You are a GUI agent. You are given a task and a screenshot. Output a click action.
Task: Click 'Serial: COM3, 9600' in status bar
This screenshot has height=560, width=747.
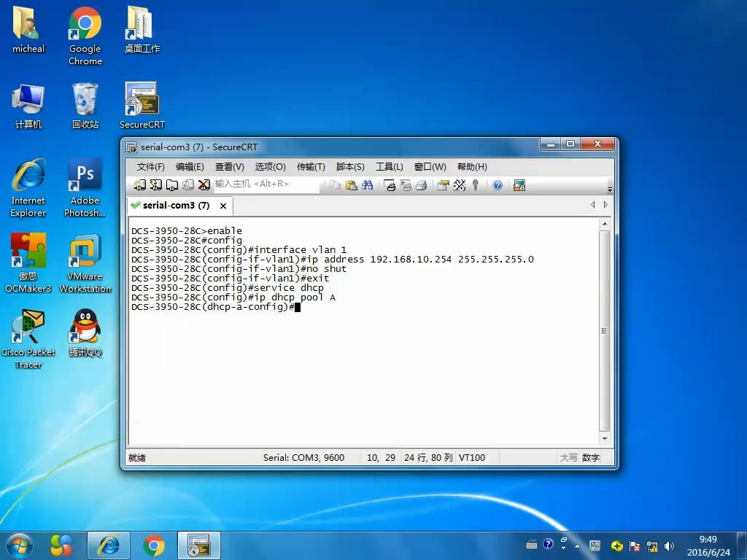coord(303,458)
